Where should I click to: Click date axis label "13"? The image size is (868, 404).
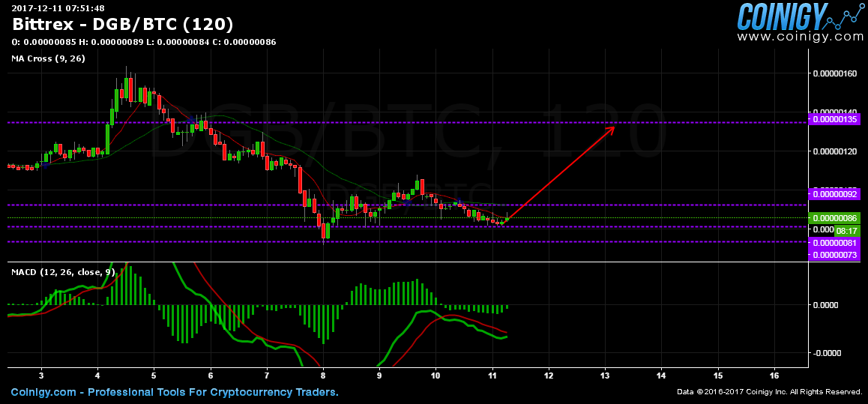(605, 376)
